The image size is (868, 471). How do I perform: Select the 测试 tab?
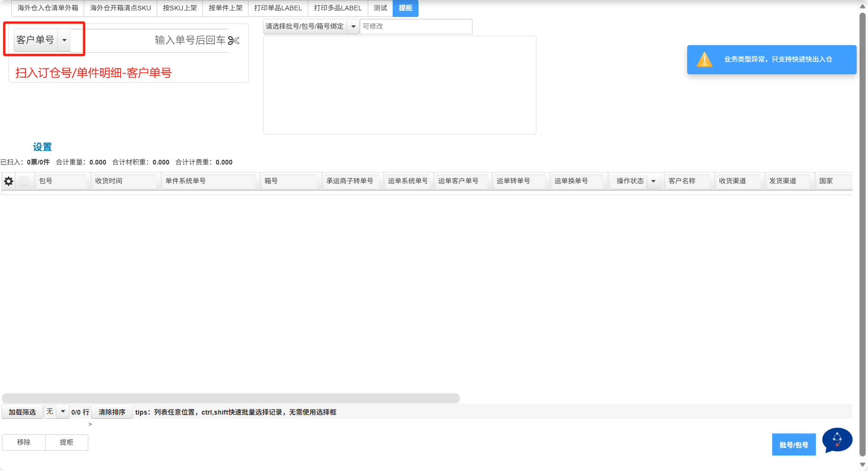click(x=380, y=8)
